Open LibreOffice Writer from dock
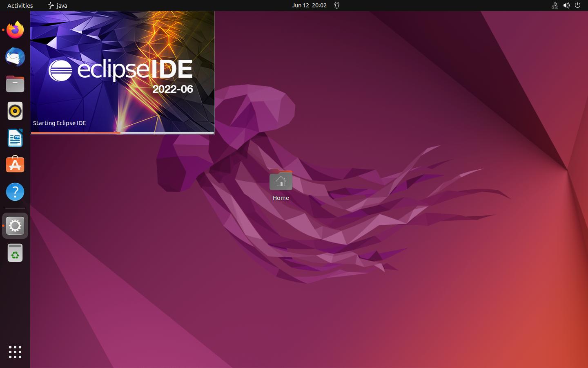 click(x=15, y=138)
